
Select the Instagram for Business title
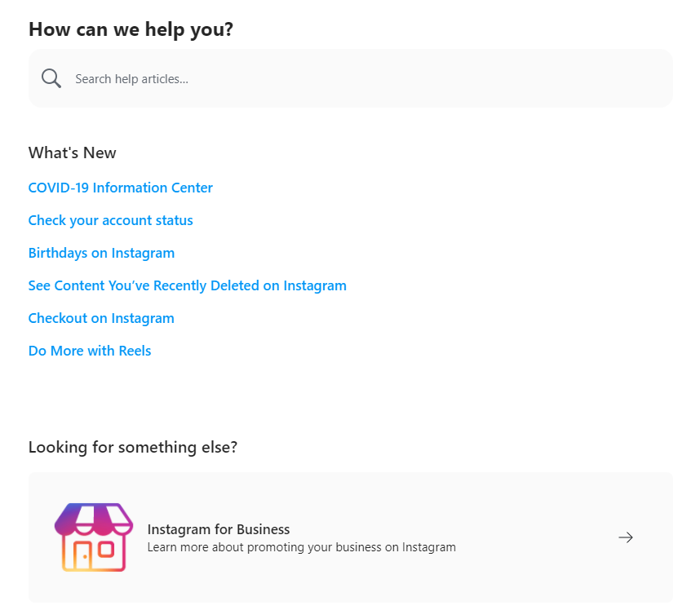(x=219, y=529)
